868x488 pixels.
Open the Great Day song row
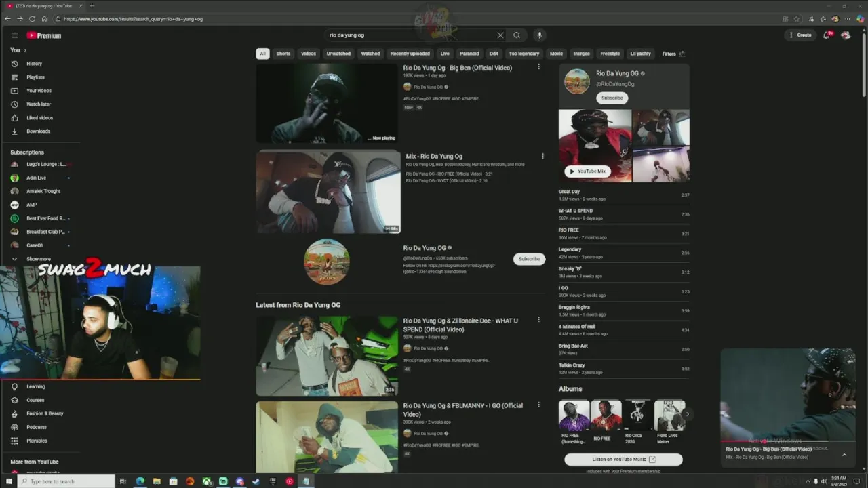coord(624,195)
